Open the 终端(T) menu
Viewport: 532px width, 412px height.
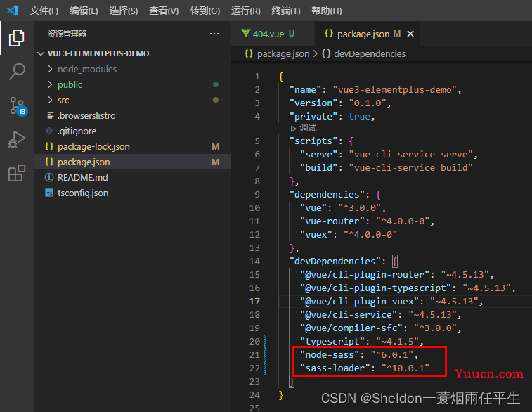pyautogui.click(x=286, y=11)
